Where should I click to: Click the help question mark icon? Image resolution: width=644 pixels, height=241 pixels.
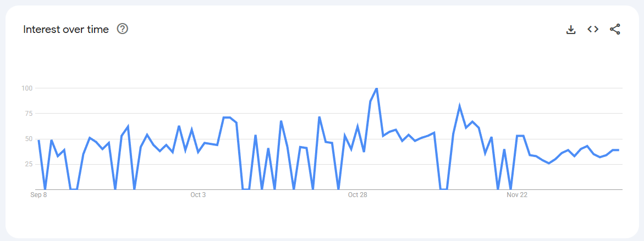123,29
